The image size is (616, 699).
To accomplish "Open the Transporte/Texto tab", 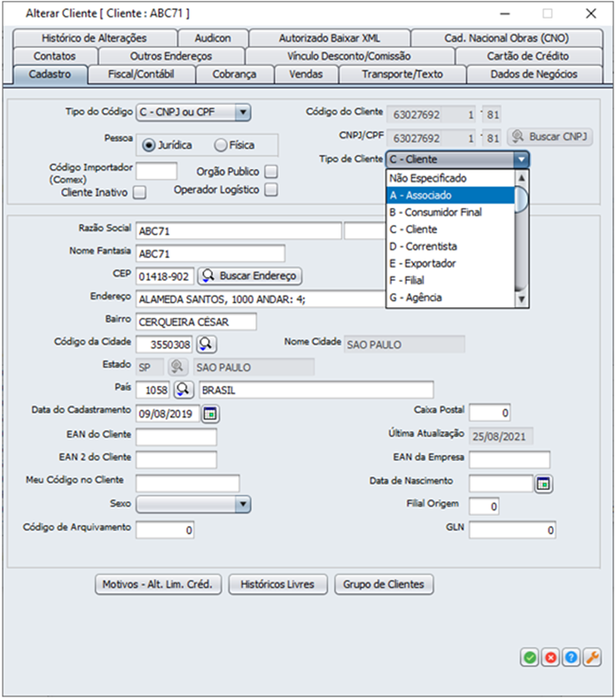I will click(402, 74).
